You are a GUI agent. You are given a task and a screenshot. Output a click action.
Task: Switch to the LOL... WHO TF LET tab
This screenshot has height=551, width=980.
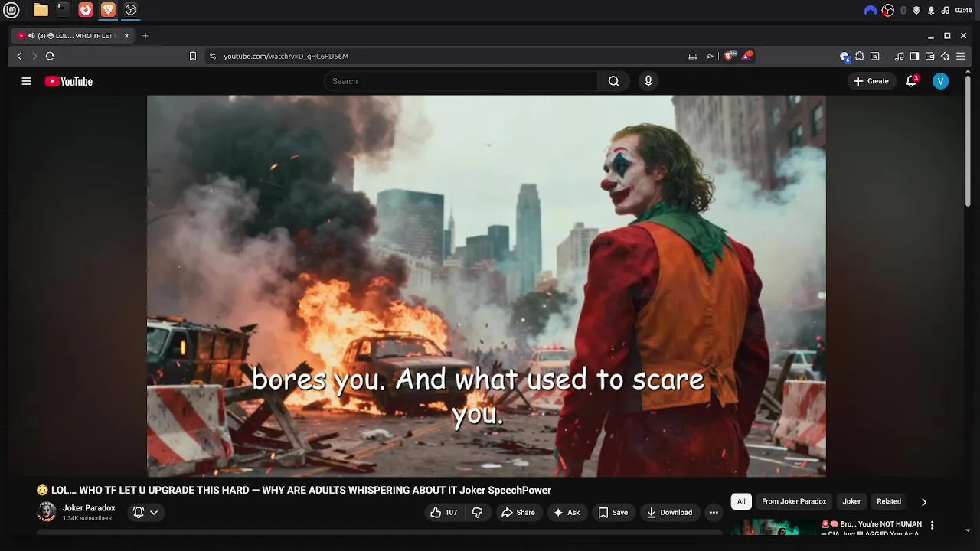[x=74, y=36]
